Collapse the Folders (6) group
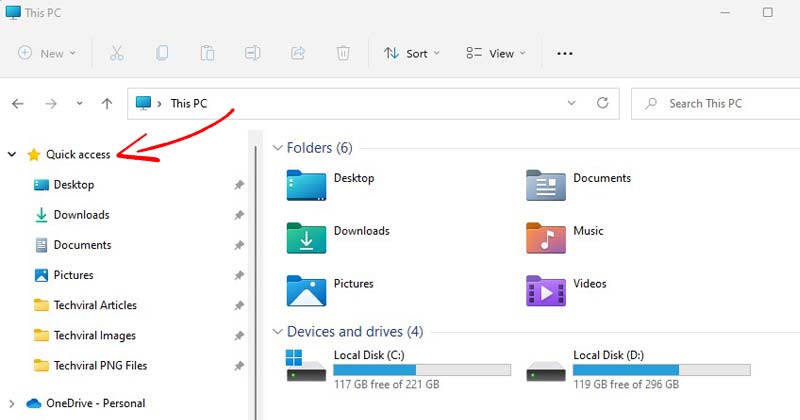 [x=278, y=148]
